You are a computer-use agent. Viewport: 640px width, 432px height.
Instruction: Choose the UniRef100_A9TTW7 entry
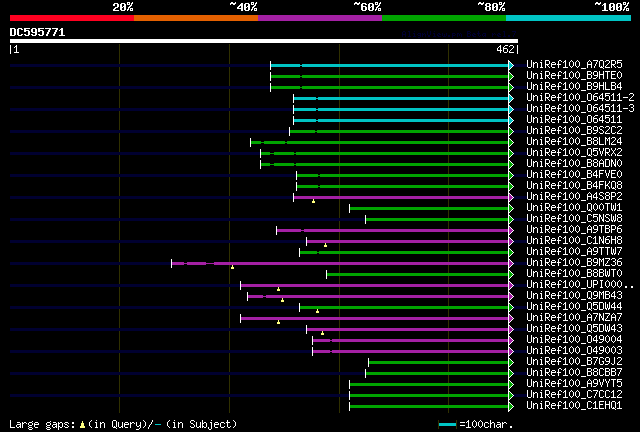[574, 252]
